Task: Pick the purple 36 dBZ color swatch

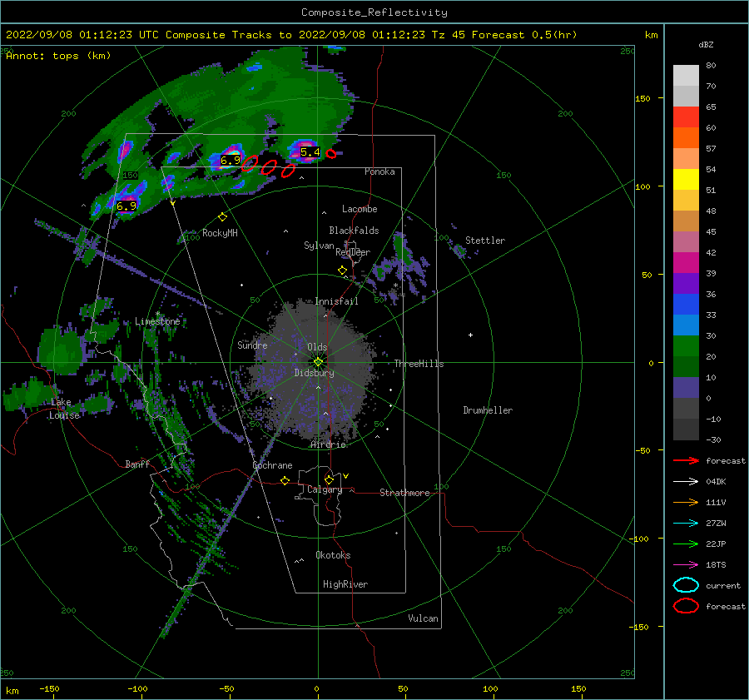Action: (686, 284)
